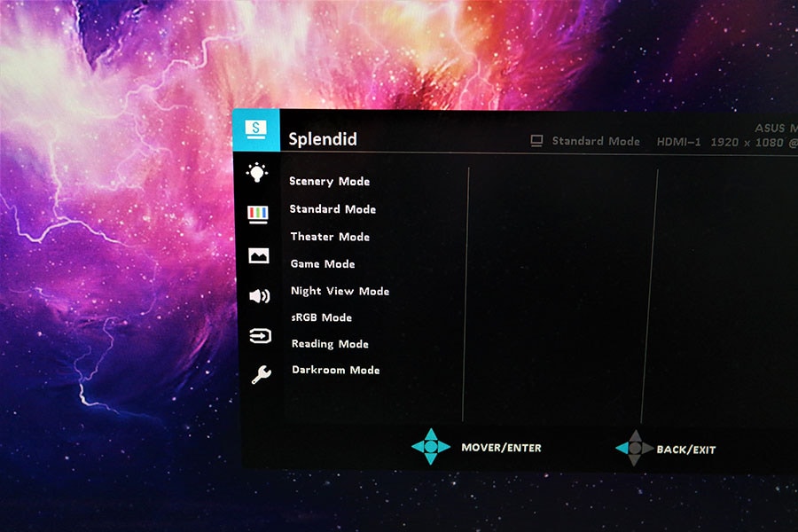Screen dimensions: 798x532
Task: Click the monitor icon in the header
Action: coord(536,141)
